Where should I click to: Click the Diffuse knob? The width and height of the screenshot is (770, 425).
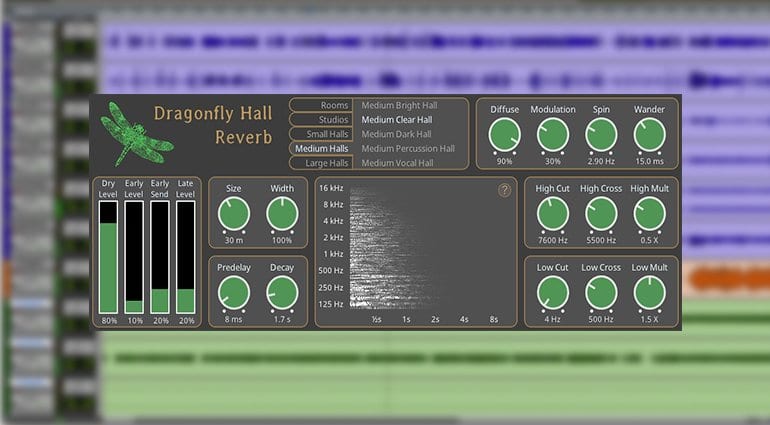coord(504,135)
